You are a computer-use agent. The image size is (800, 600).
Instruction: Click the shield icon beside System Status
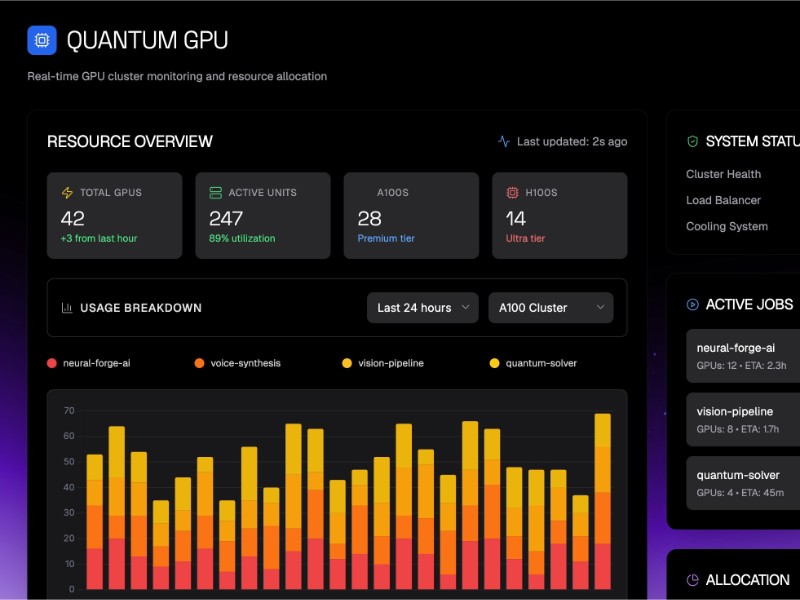tap(693, 141)
